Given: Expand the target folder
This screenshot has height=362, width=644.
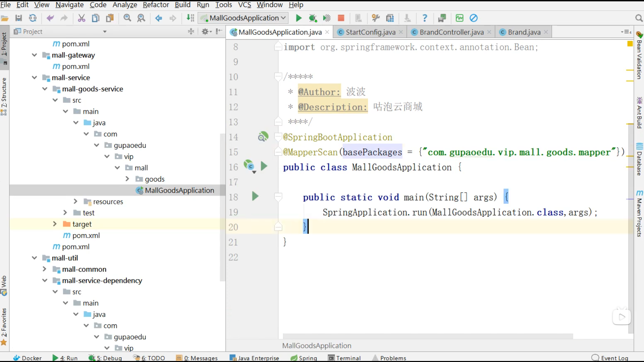Looking at the screenshot, I should [55, 224].
